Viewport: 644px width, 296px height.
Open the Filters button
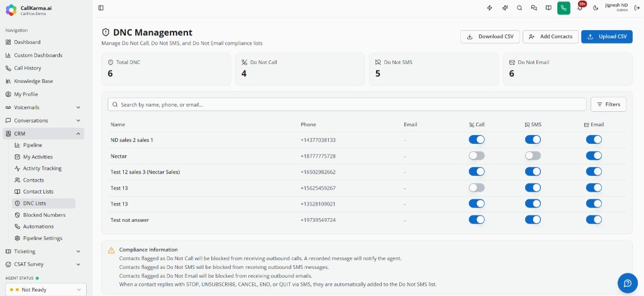point(608,104)
